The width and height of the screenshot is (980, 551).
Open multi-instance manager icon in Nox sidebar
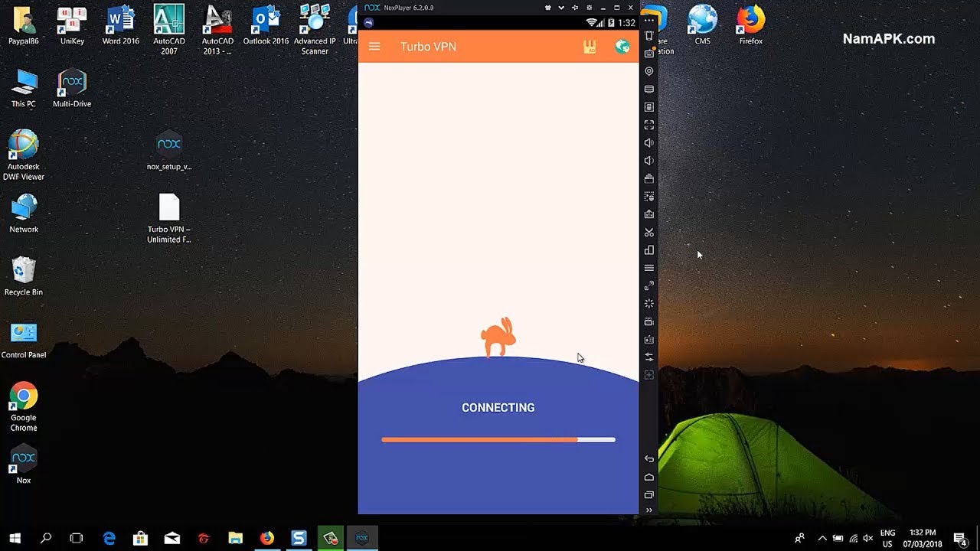[x=649, y=250]
